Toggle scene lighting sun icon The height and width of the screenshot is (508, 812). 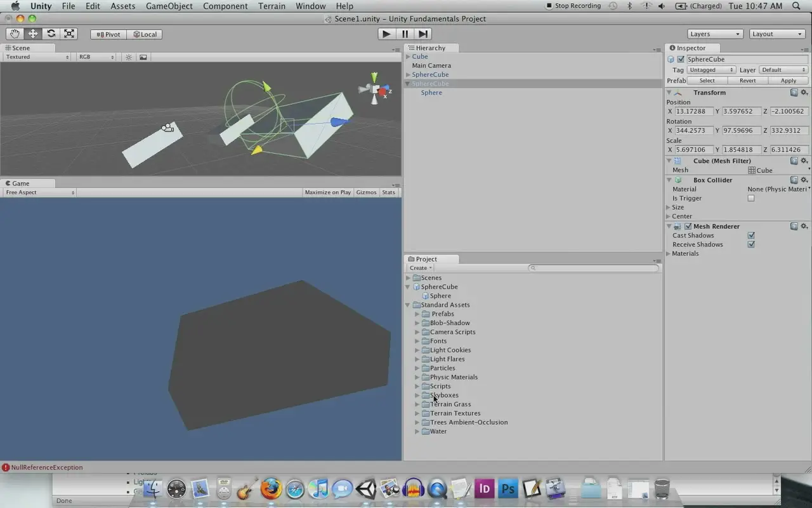(129, 57)
